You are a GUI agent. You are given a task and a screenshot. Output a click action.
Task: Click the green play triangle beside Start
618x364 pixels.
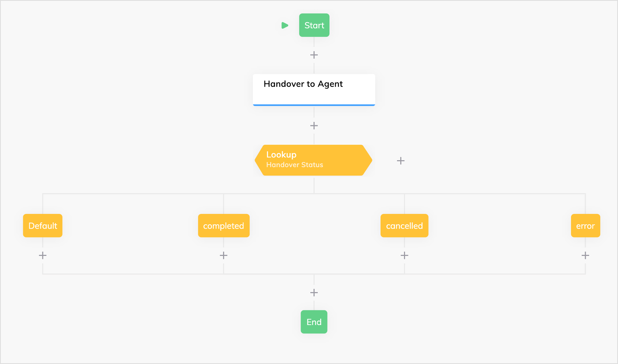[285, 26]
